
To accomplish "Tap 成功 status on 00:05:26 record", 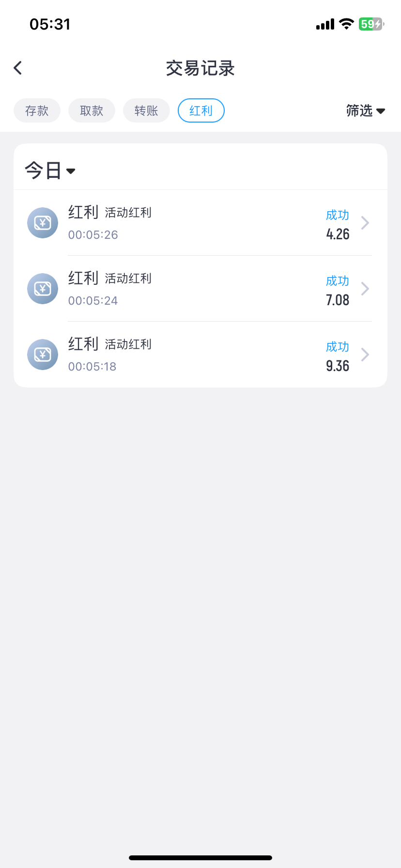I will point(337,215).
